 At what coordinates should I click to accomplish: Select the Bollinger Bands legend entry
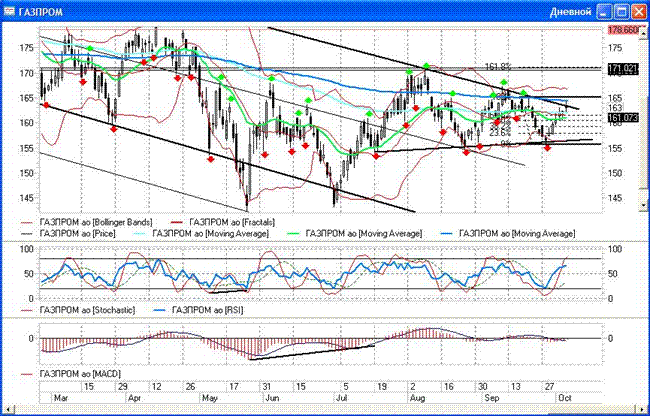click(x=86, y=223)
